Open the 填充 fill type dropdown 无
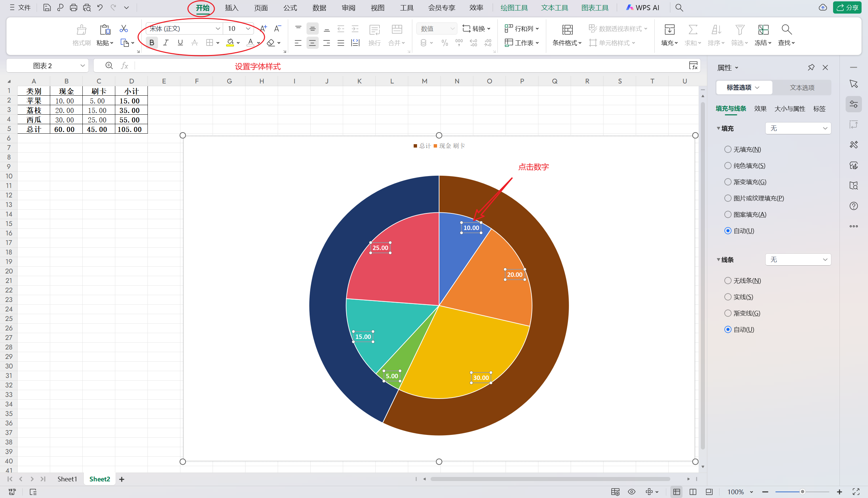This screenshot has width=868, height=498. (x=798, y=128)
